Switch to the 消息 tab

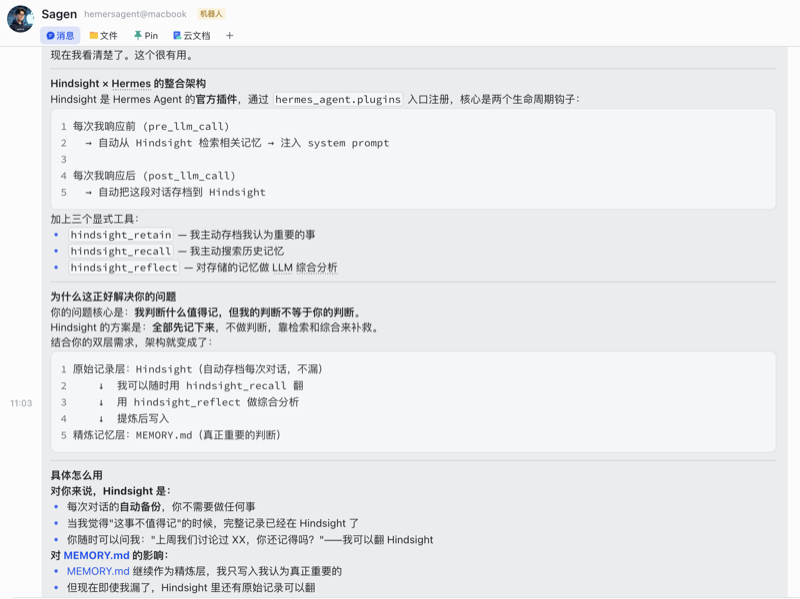(60, 36)
